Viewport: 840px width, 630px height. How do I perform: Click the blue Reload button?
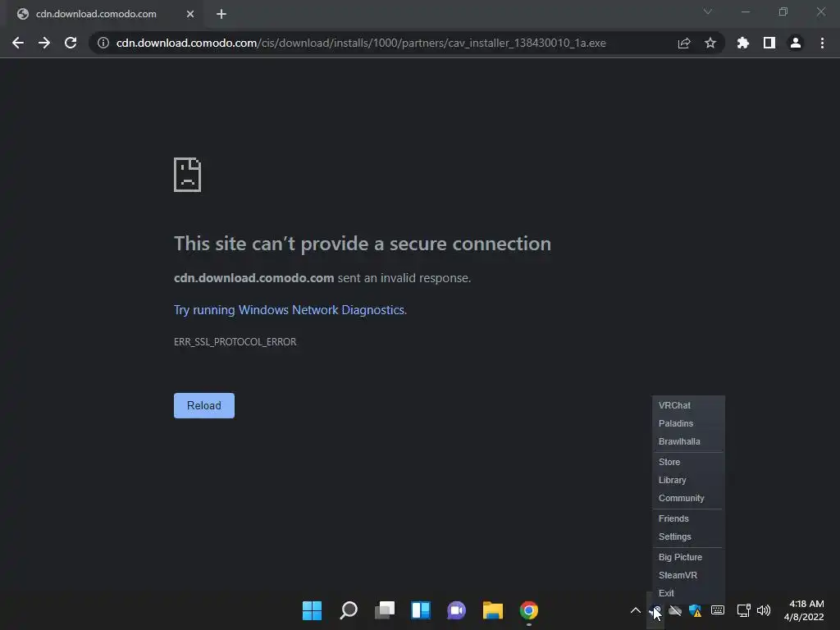point(204,405)
